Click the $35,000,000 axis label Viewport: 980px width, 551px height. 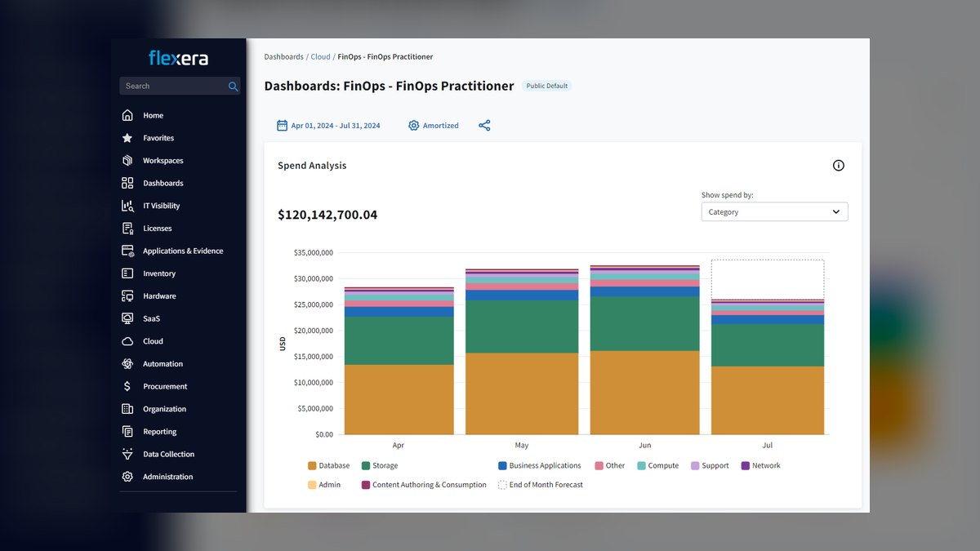point(313,253)
